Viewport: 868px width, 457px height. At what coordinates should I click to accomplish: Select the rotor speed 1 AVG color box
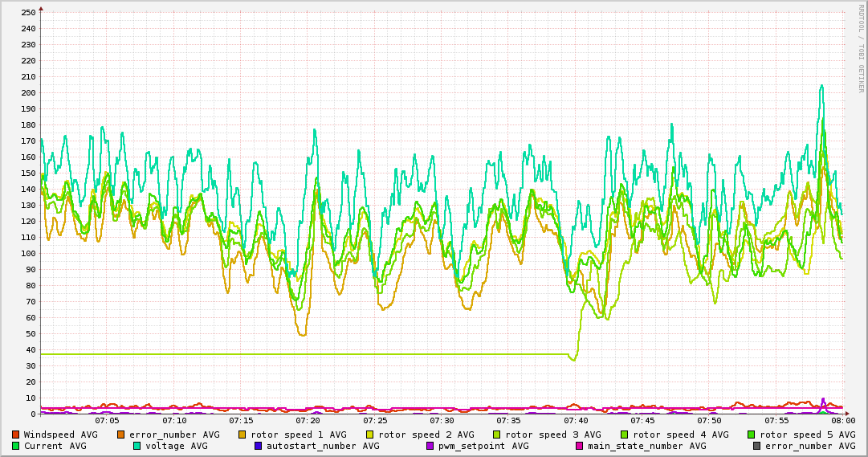click(x=243, y=435)
